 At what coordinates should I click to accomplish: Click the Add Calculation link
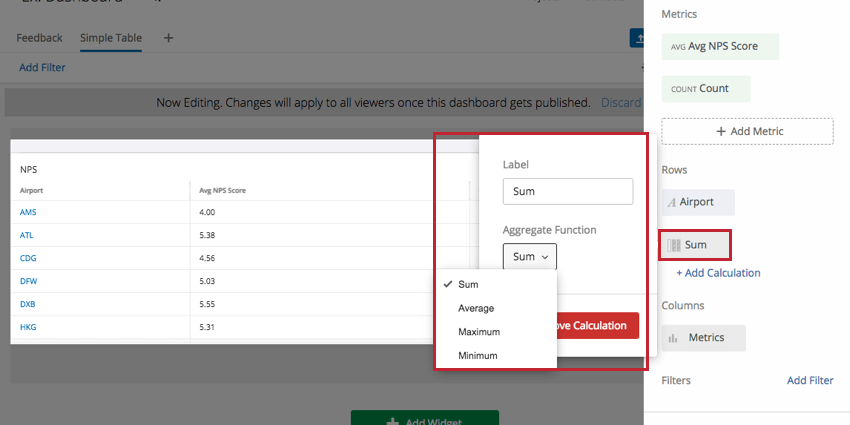(x=718, y=273)
